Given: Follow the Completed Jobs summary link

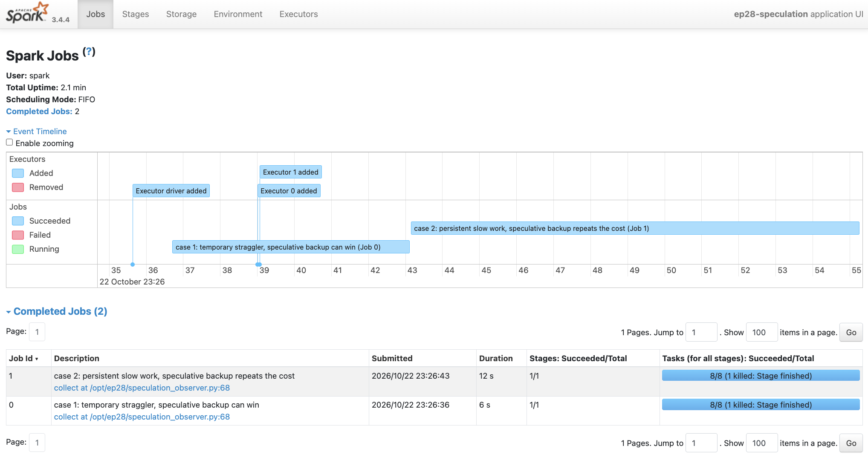Looking at the screenshot, I should [39, 111].
